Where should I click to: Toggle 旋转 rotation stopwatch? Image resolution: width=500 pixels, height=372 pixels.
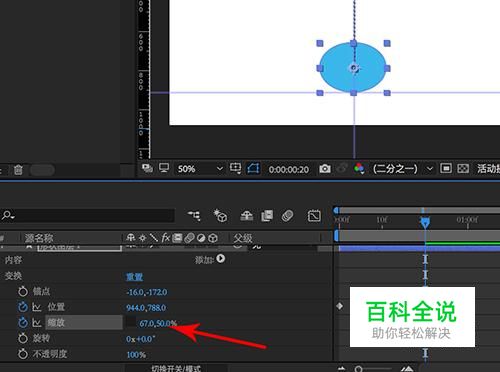23,338
